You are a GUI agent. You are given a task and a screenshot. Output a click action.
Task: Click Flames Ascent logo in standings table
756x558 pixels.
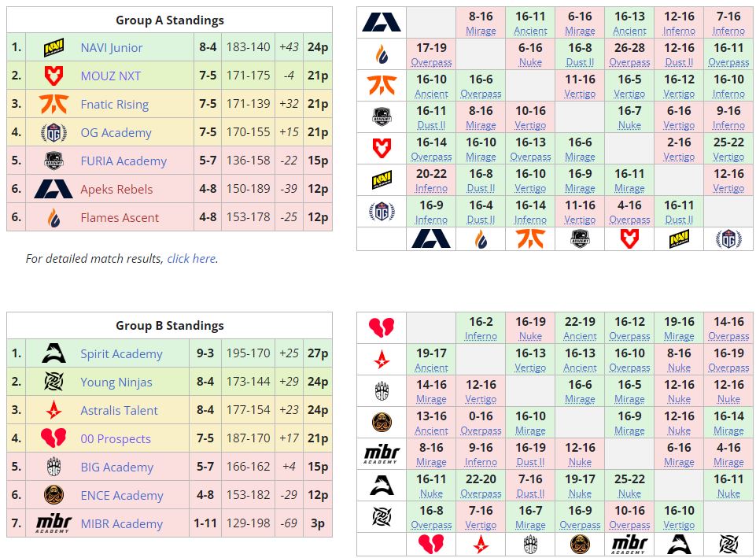click(x=53, y=217)
